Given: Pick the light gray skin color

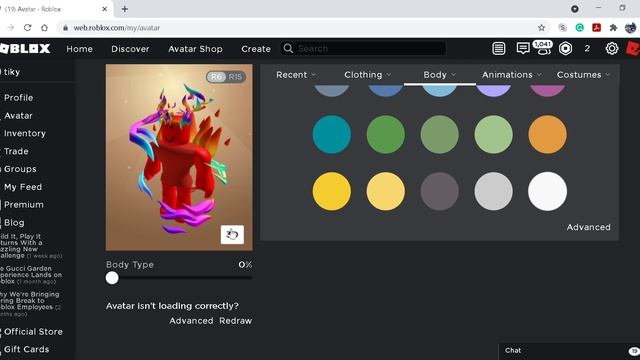Looking at the screenshot, I should (493, 191).
